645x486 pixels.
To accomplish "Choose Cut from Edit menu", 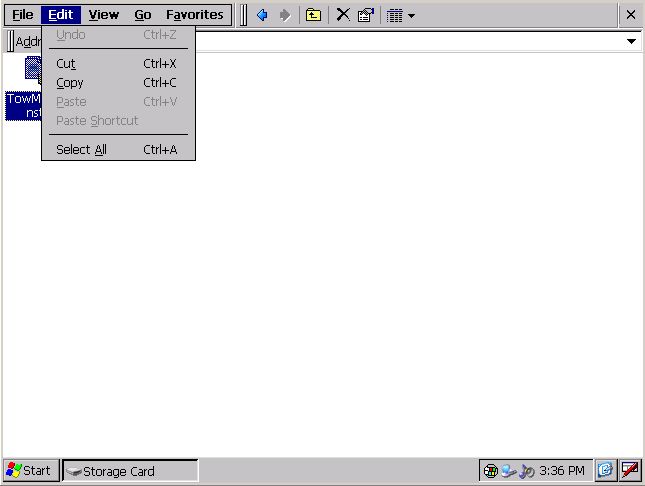I will 118,64.
